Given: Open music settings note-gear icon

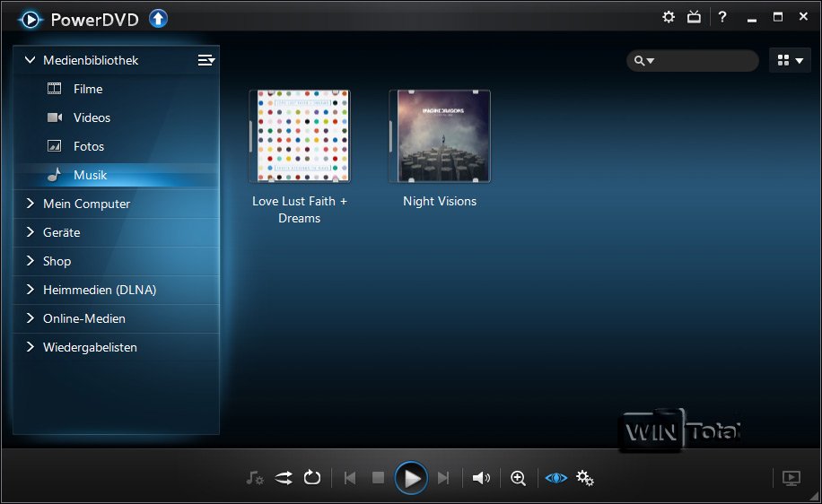Looking at the screenshot, I should pos(255,478).
